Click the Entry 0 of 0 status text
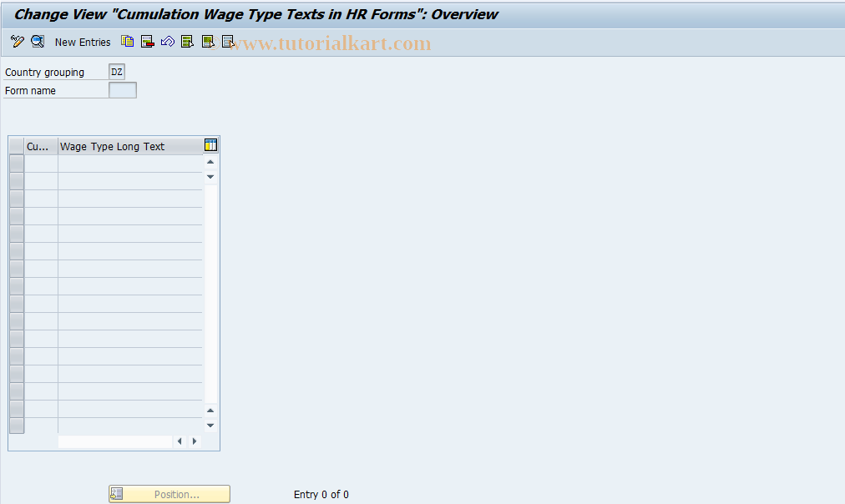This screenshot has height=504, width=845. (321, 494)
